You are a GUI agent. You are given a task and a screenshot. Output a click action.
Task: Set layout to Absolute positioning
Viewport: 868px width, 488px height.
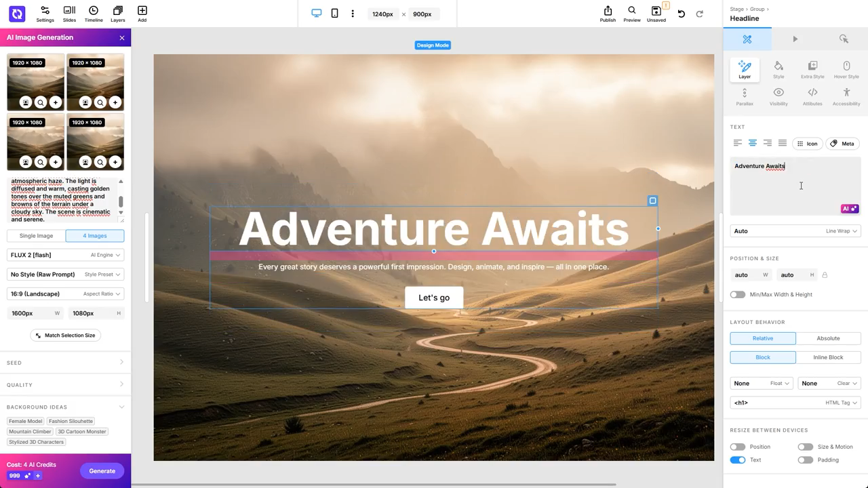828,338
